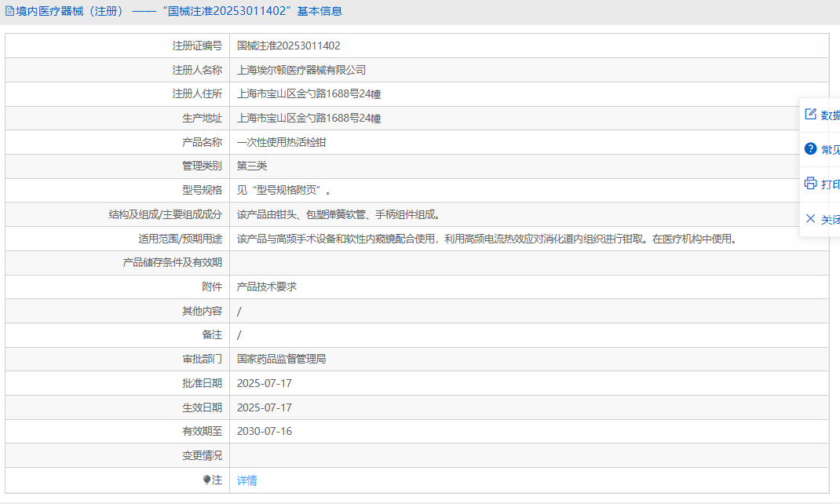The height and width of the screenshot is (504, 840).
Task: Click the document icon beside page title
Action: coord(10,12)
